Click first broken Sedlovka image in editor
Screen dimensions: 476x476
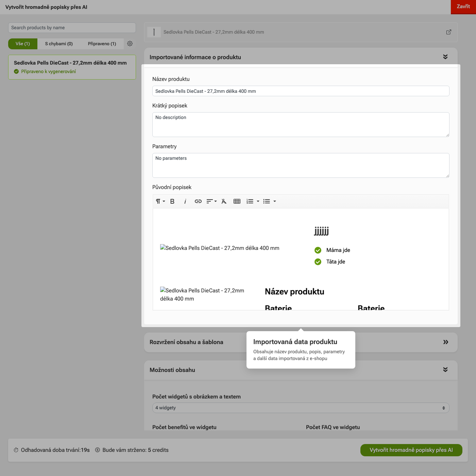click(220, 248)
